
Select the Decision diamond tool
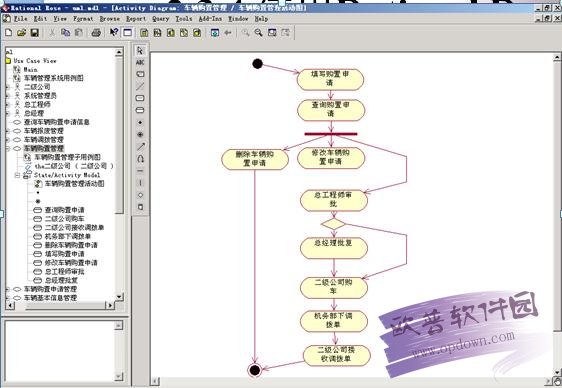pos(140,195)
